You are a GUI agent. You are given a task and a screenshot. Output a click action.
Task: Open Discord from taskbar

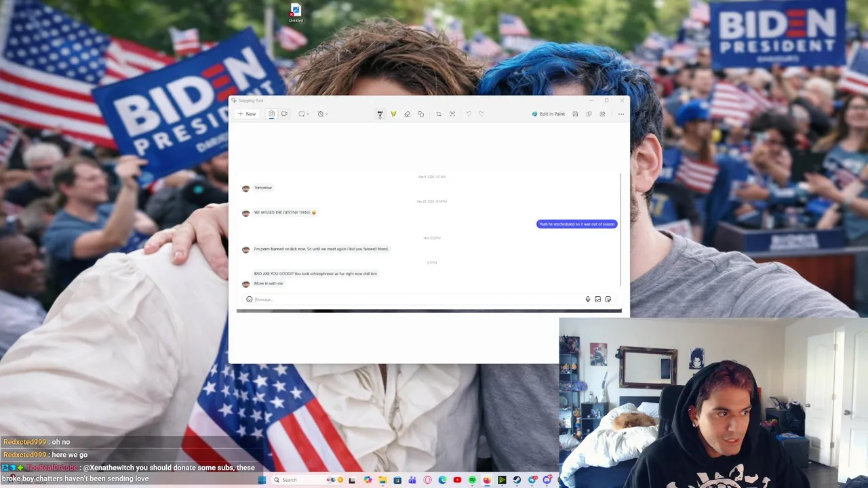547,480
